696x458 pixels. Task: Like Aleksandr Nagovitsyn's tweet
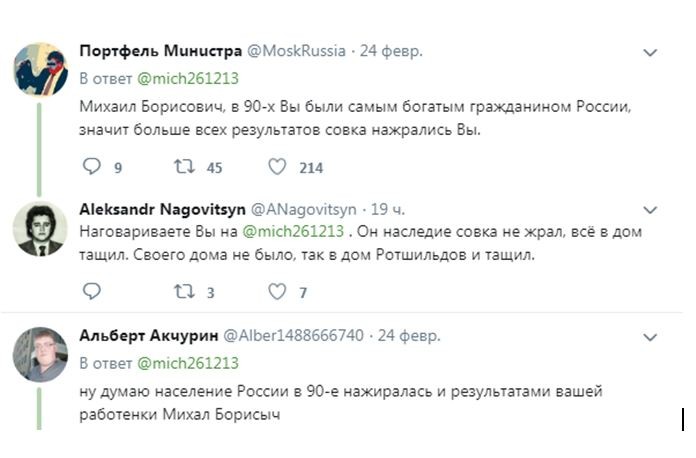278,292
